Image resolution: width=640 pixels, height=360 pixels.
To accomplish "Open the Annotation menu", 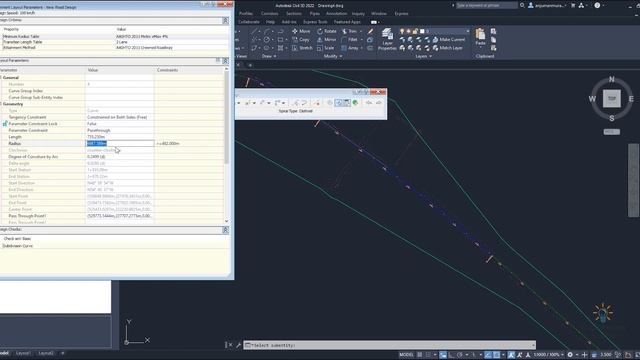I will click(336, 13).
